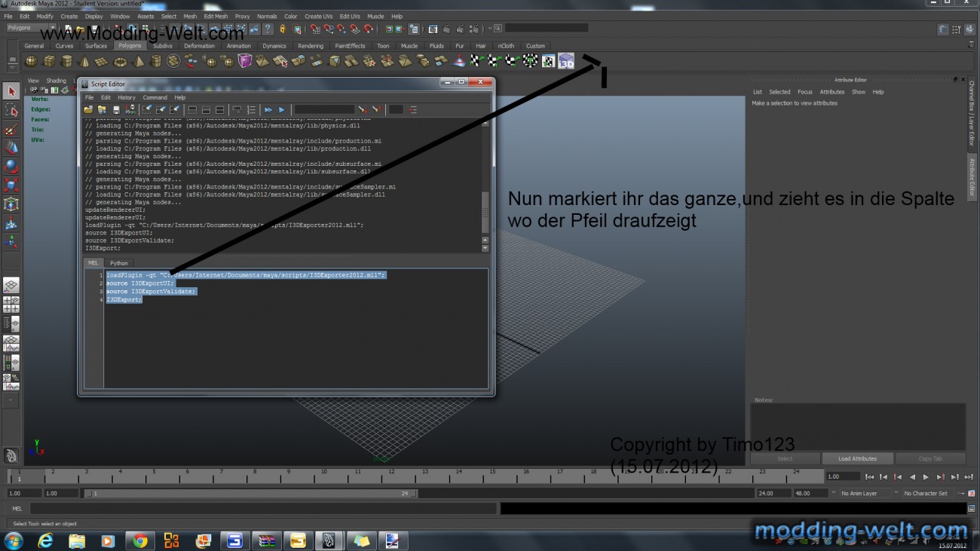
Task: Show both history and input icon
Action: (x=219, y=110)
